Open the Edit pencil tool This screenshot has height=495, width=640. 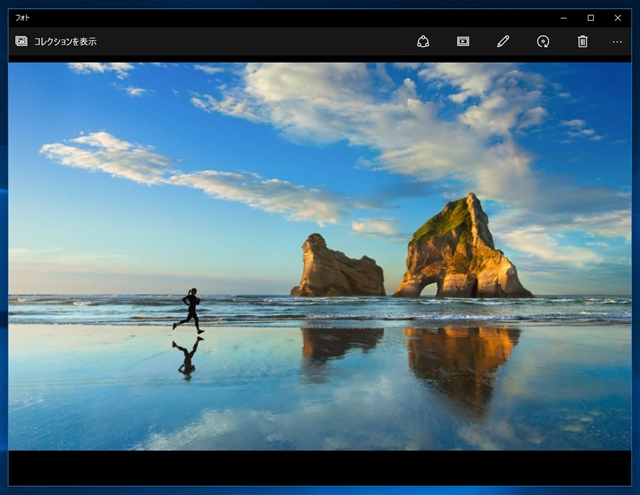pyautogui.click(x=503, y=42)
